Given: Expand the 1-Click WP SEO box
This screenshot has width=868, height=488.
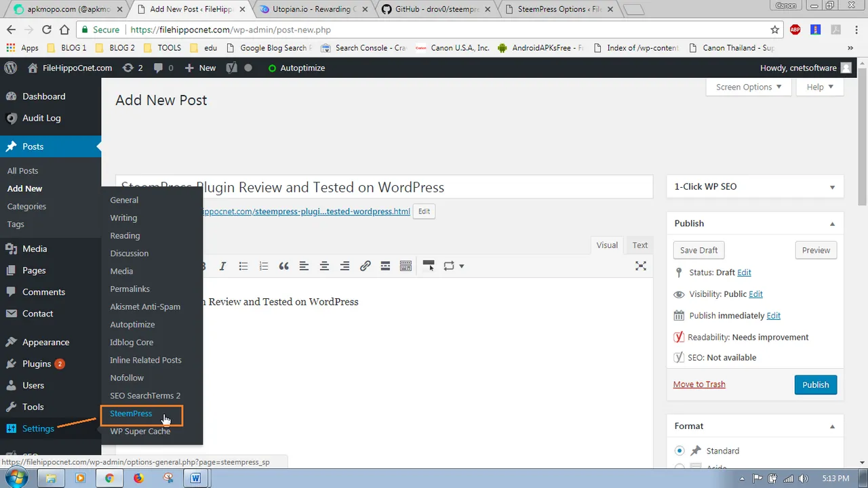Looking at the screenshot, I should point(832,187).
